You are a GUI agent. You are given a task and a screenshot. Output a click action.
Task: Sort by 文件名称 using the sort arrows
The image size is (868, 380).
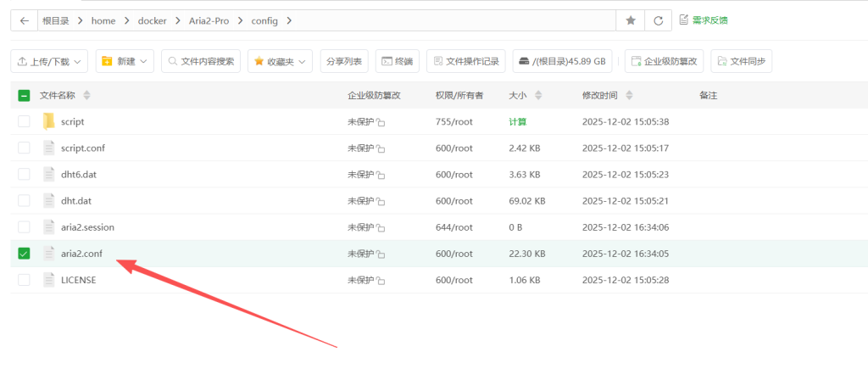coord(86,95)
